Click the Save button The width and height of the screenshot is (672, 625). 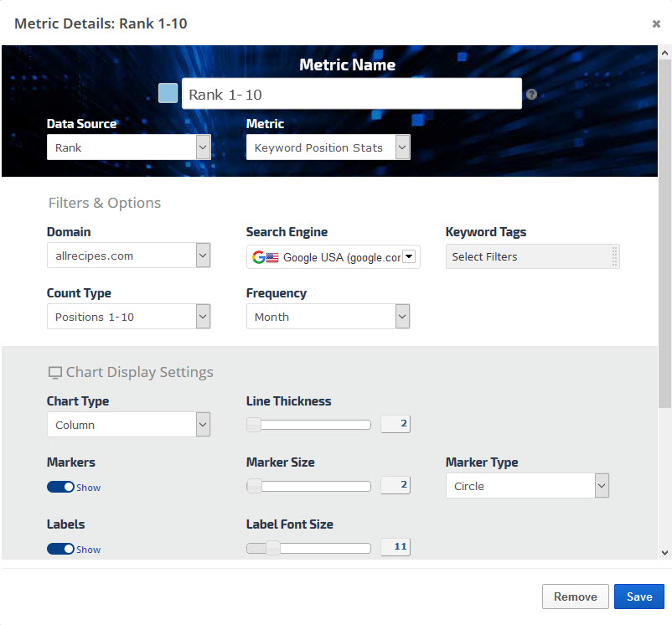638,597
